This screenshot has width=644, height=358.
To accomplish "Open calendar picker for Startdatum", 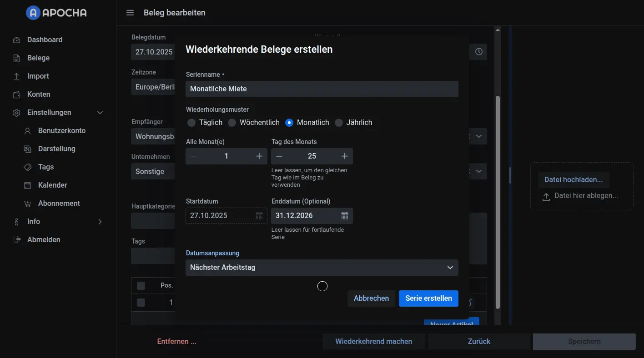I will (259, 216).
